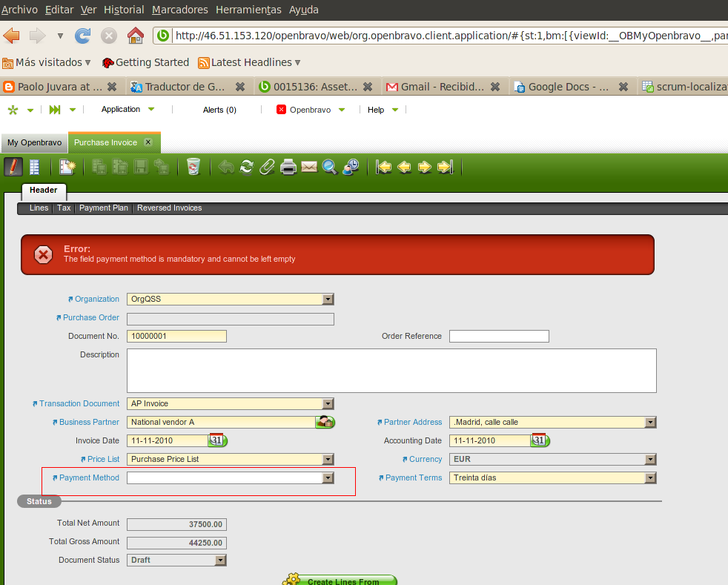Click the Print icon in toolbar
728x585 pixels.
click(x=288, y=167)
